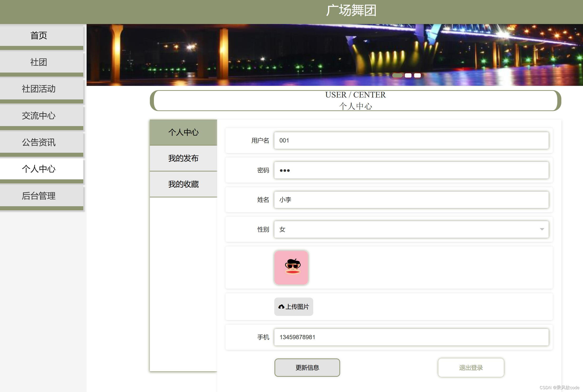
Task: Select the third carousel indicator dot
Action: (x=417, y=75)
